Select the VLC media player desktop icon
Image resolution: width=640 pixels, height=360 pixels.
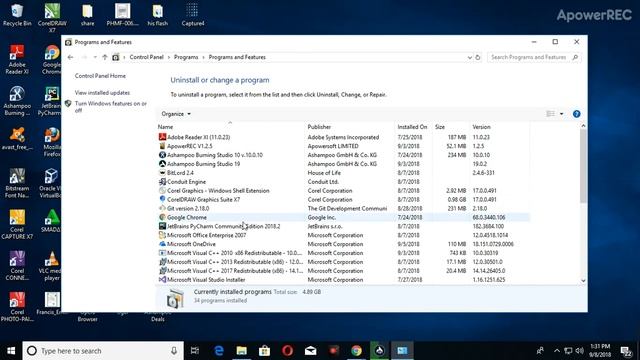point(52,266)
